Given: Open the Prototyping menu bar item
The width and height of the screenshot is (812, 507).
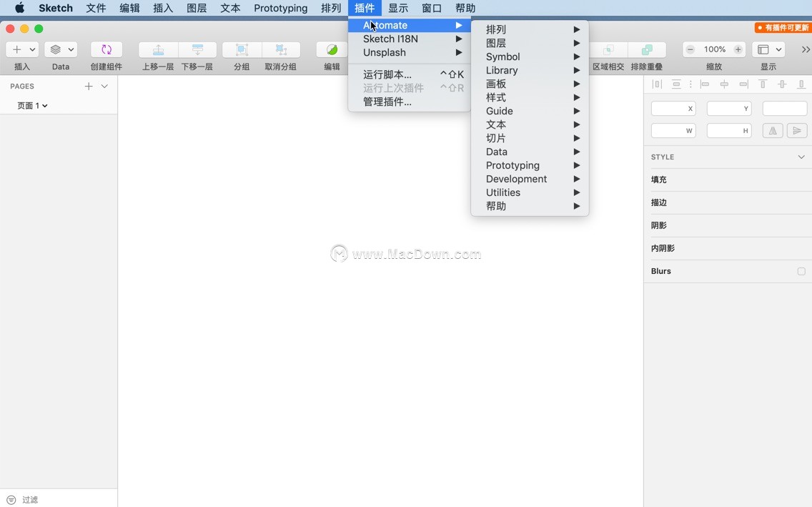Looking at the screenshot, I should coord(281,8).
